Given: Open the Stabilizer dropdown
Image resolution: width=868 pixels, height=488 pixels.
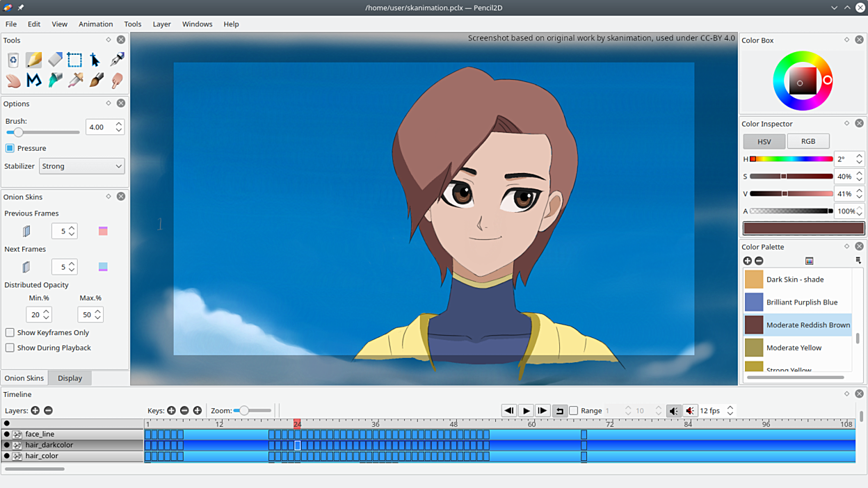Looking at the screenshot, I should 81,166.
